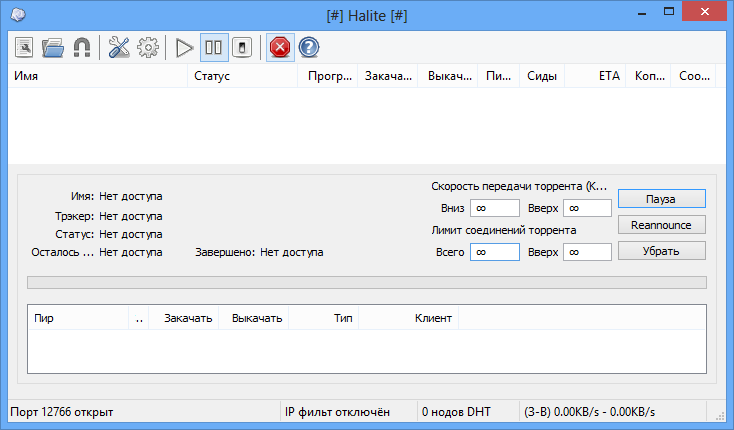Pause all torrents with the pause icon
The width and height of the screenshot is (734, 430).
pyautogui.click(x=214, y=47)
